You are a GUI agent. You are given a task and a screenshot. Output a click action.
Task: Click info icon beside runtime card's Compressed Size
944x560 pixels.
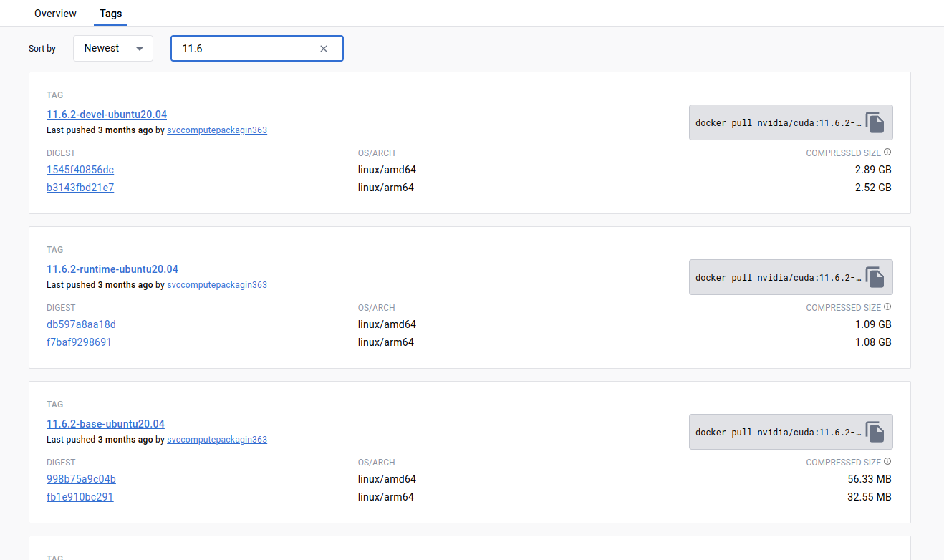pos(887,307)
